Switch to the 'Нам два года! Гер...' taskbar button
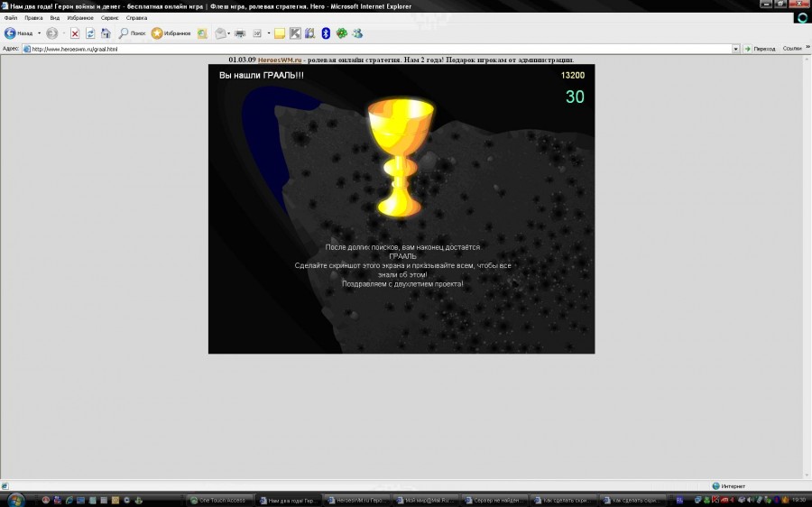This screenshot has width=812, height=507. (289, 501)
